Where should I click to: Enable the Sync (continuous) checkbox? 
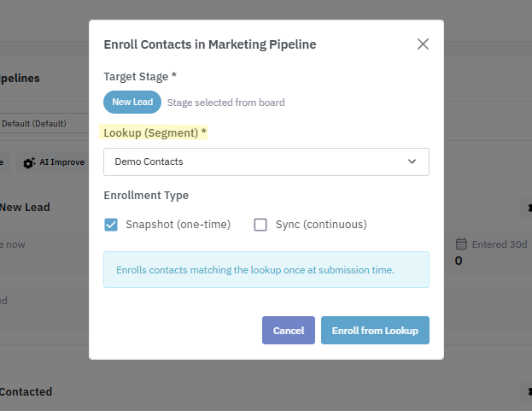tap(261, 225)
